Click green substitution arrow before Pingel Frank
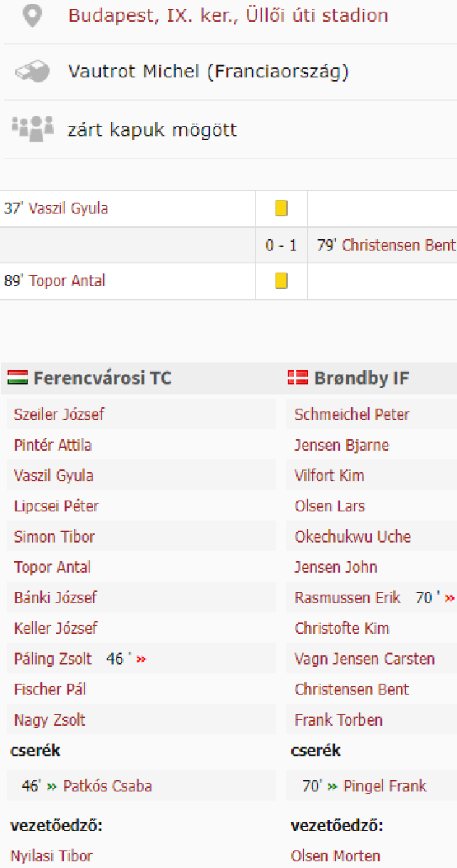Screen dimensions: 457x868 click(x=333, y=786)
